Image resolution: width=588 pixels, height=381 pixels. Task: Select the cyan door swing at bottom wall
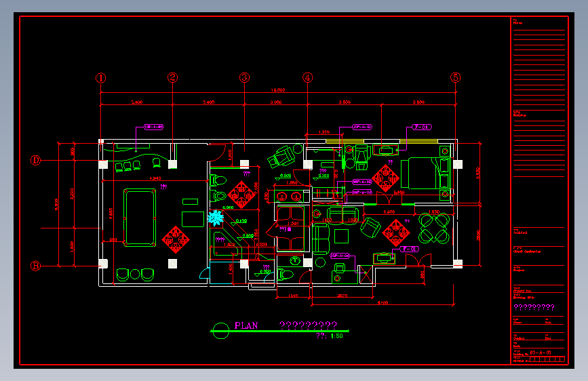click(205, 273)
